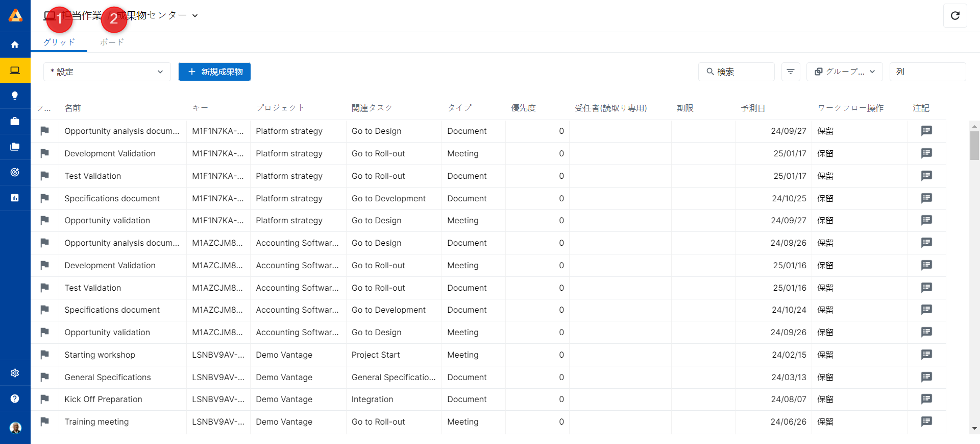Expand the 成果物センター title dropdown arrow
The width and height of the screenshot is (980, 444).
195,16
